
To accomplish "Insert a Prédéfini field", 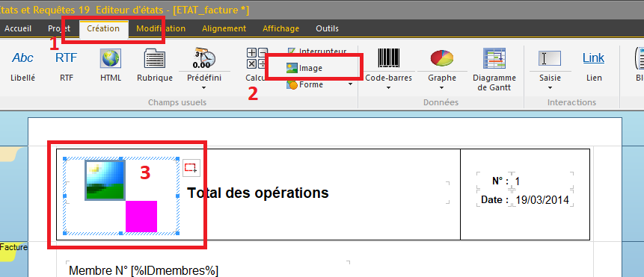I will [204, 66].
